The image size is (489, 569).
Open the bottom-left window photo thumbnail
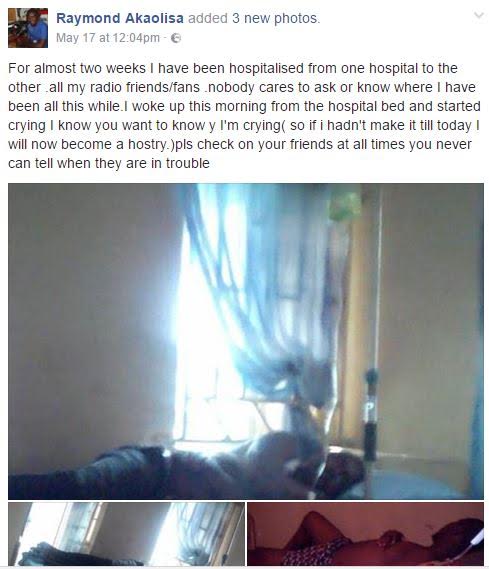click(126, 534)
